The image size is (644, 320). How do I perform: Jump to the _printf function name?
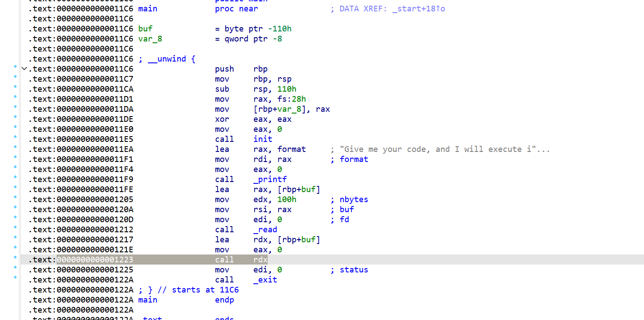point(270,179)
